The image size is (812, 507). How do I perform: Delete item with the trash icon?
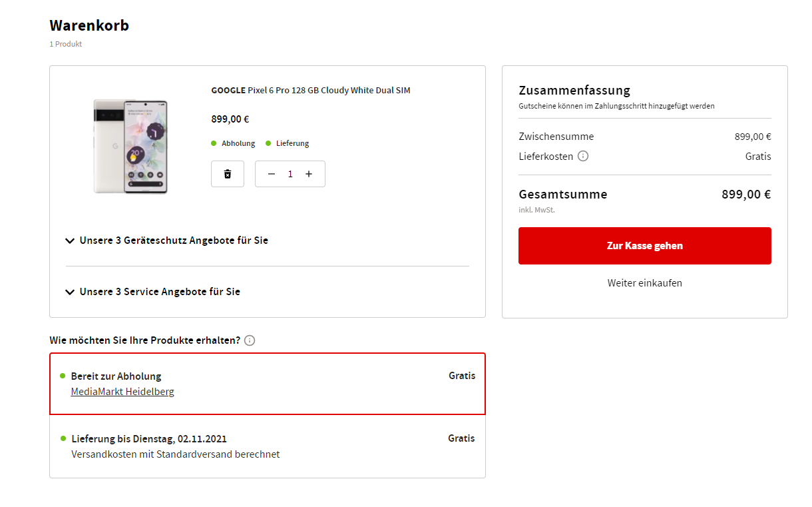228,174
